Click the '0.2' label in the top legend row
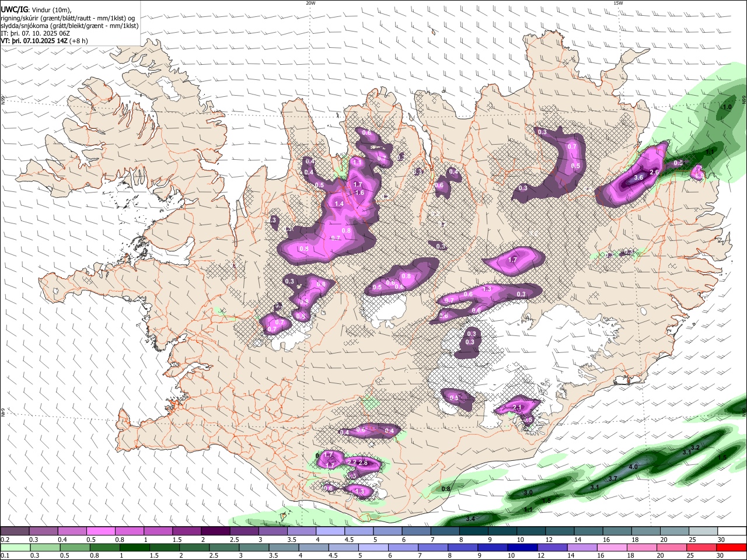Viewport: 747px width, 560px height. [x=5, y=540]
